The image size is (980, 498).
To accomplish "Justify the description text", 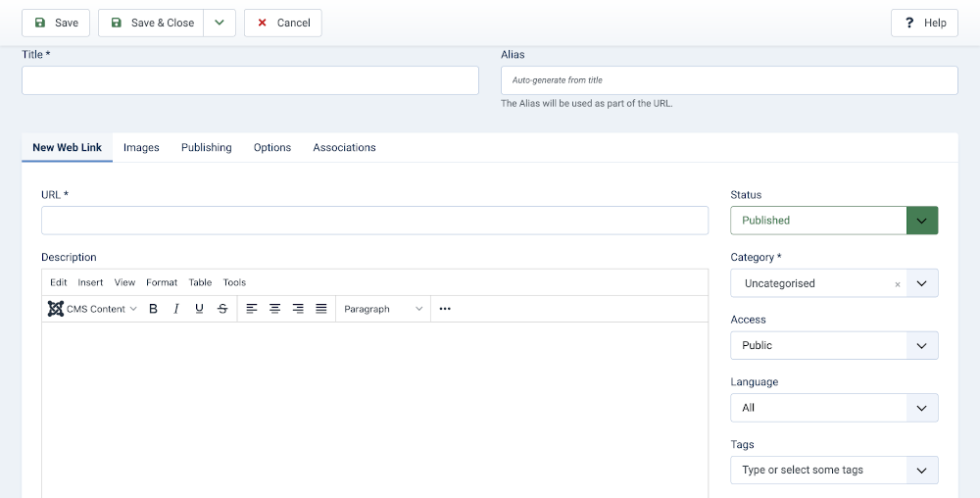I will [321, 309].
